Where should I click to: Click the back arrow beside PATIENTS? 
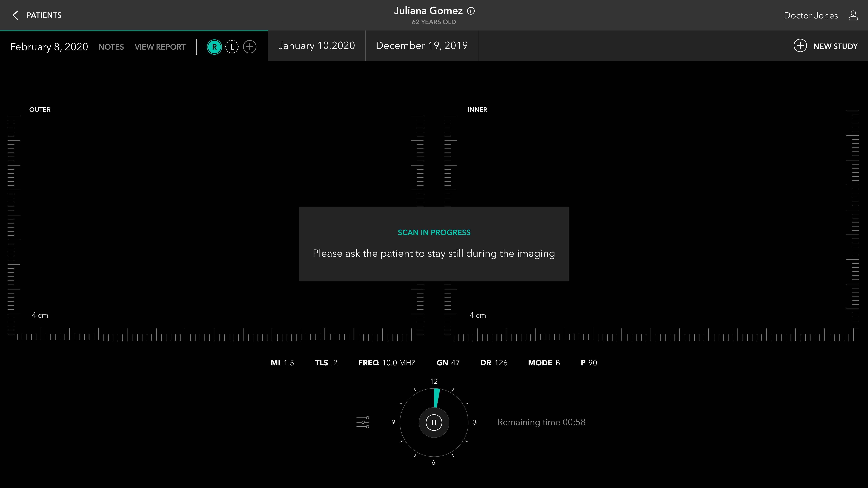tap(15, 15)
